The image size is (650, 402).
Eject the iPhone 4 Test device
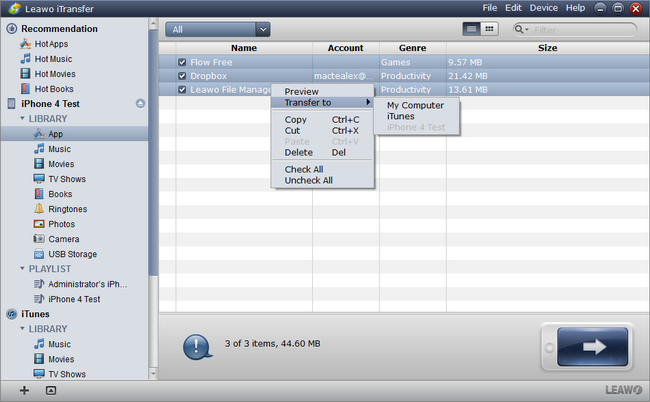(141, 104)
